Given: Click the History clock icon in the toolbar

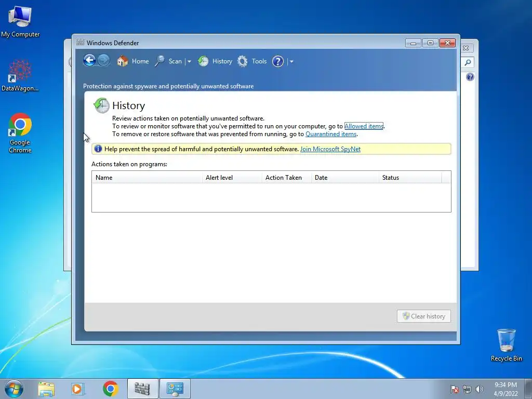Looking at the screenshot, I should coord(203,61).
